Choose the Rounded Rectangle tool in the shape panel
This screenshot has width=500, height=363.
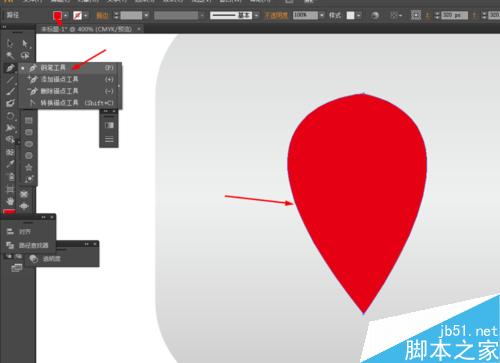click(x=29, y=132)
